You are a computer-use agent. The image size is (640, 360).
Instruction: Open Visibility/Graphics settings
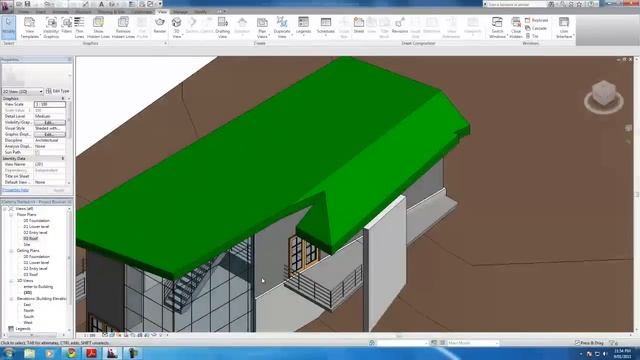tap(51, 28)
